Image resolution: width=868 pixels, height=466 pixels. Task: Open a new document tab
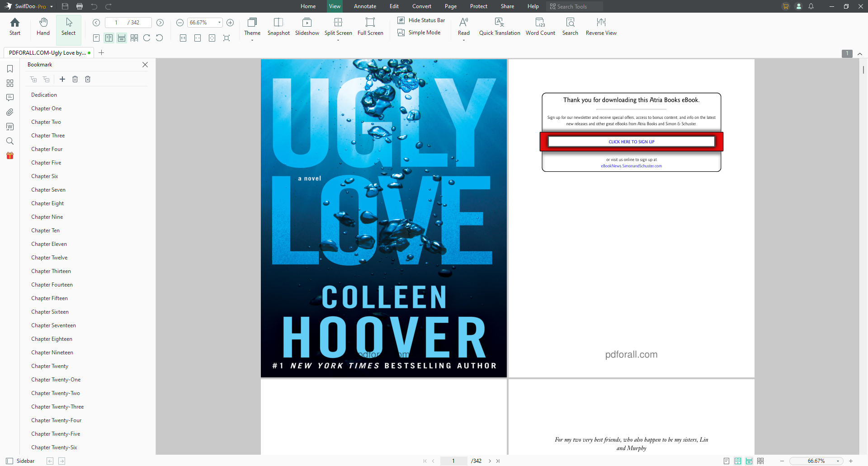pos(101,53)
